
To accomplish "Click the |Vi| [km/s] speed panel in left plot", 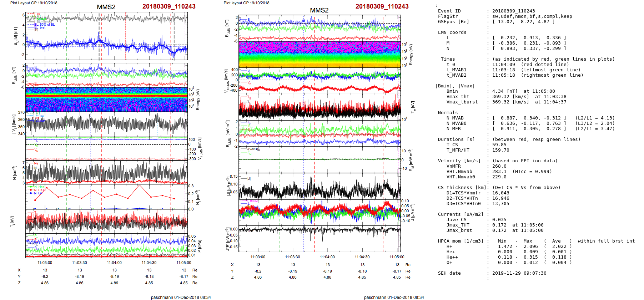I will pos(106,124).
